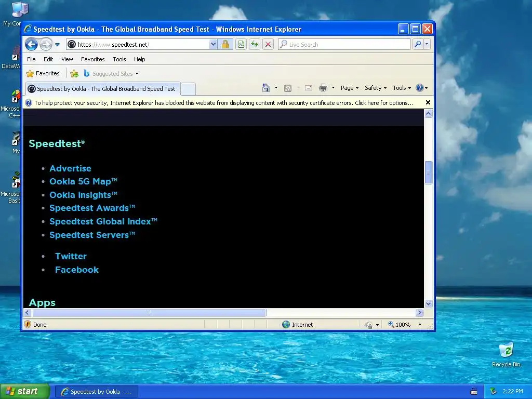Click the address bar URL field
532x399 pixels.
coord(137,45)
